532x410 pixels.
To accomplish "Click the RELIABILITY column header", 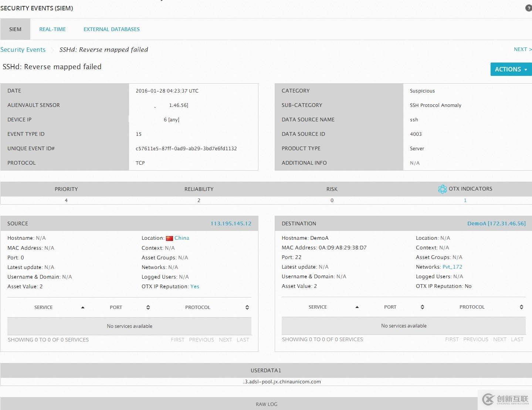I will (x=199, y=189).
